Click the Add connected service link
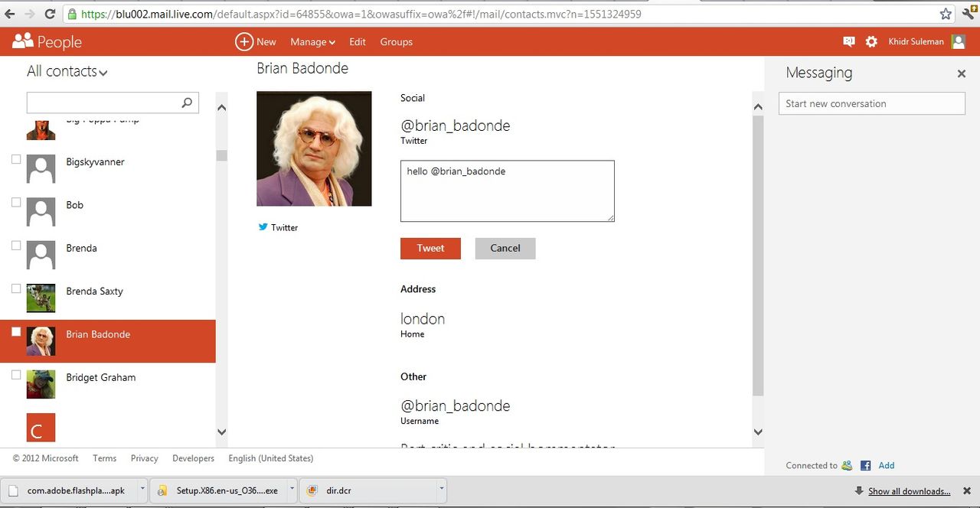 [887, 465]
